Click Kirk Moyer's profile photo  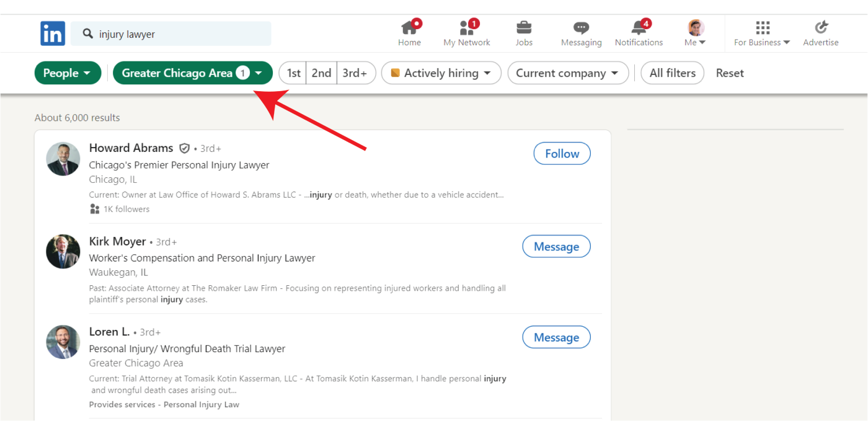[x=63, y=252]
